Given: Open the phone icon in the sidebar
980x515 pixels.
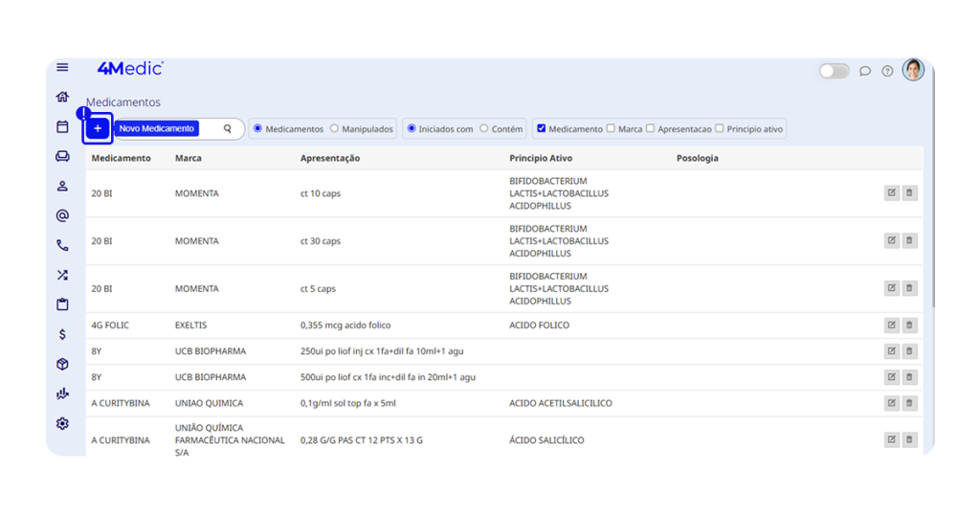Looking at the screenshot, I should tap(62, 246).
